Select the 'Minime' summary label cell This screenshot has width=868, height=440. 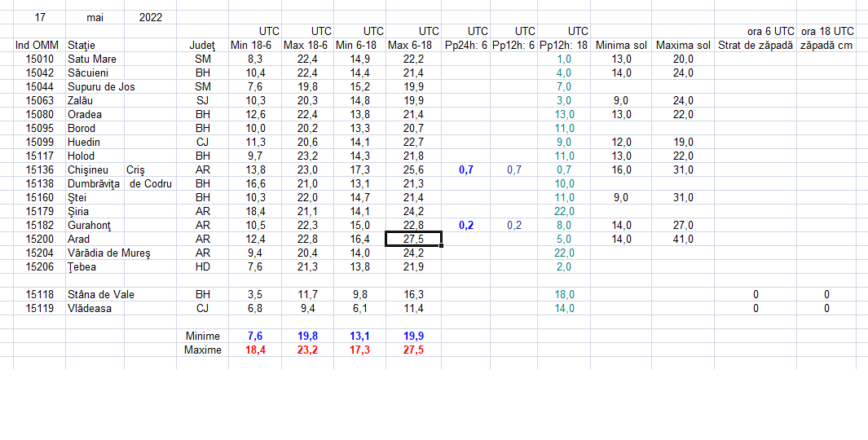click(203, 336)
